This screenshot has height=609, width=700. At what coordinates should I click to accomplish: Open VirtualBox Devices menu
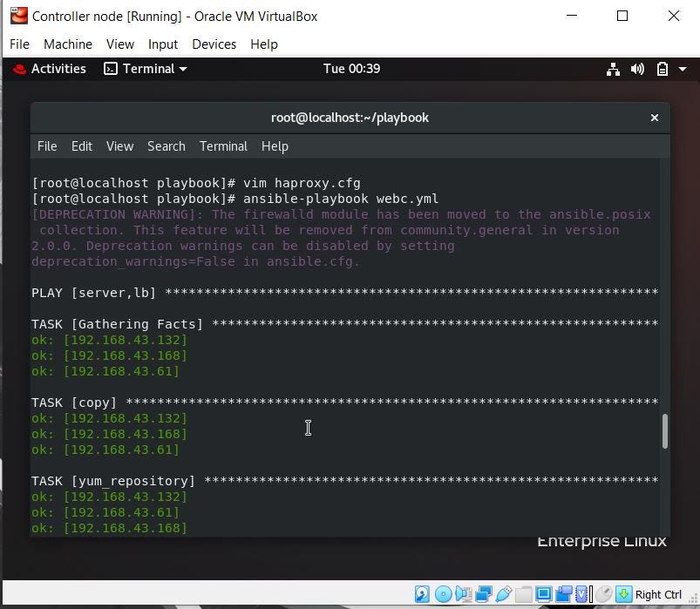point(214,44)
